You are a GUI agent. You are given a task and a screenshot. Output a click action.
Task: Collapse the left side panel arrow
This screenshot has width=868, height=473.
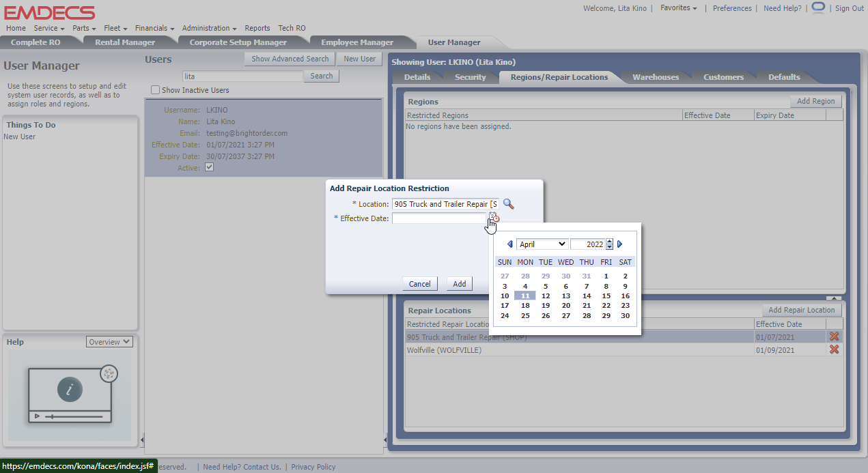pos(142,439)
